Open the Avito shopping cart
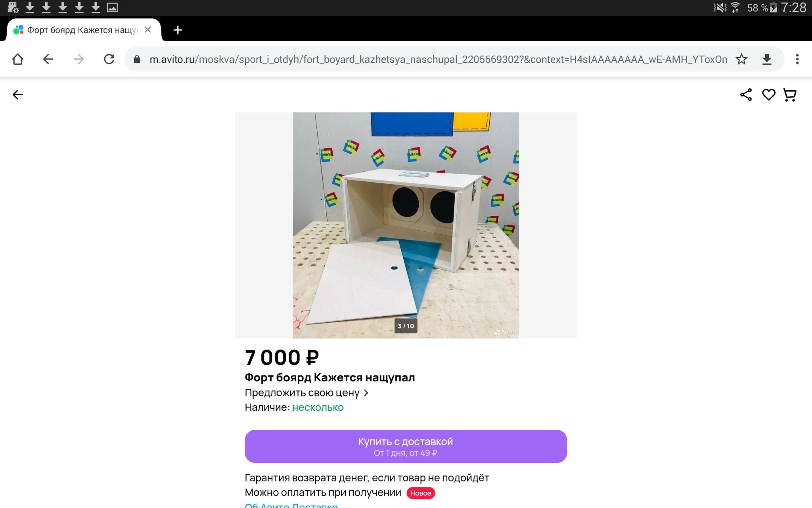812x508 pixels. pos(790,95)
